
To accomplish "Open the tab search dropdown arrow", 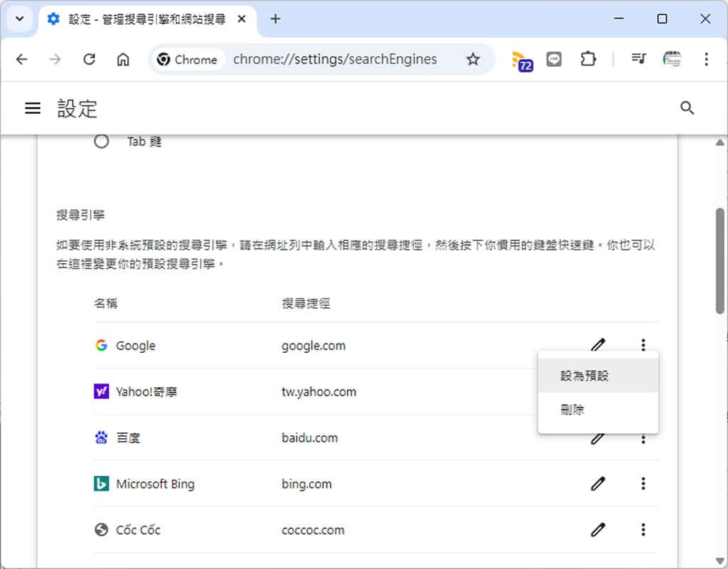I will (19, 19).
